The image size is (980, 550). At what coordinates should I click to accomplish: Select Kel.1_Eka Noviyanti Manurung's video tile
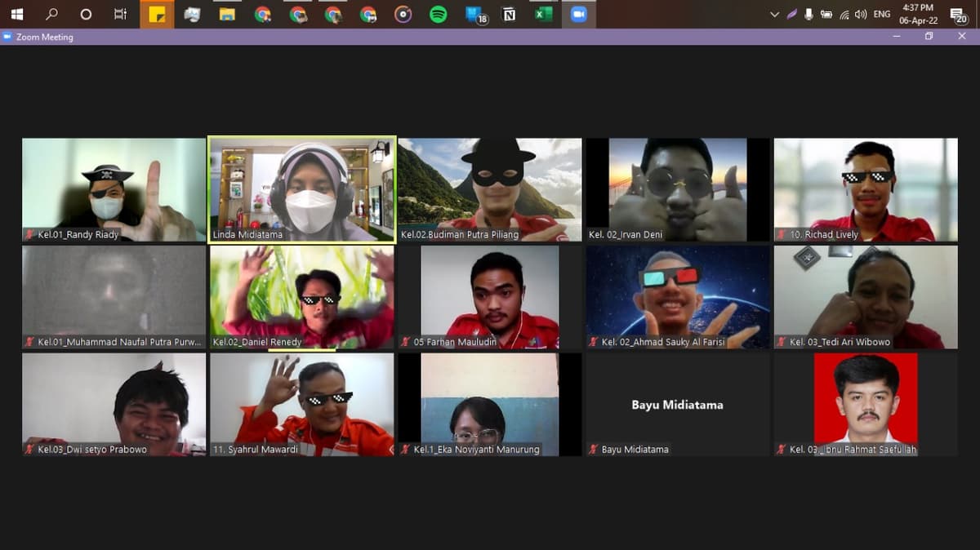tap(490, 404)
